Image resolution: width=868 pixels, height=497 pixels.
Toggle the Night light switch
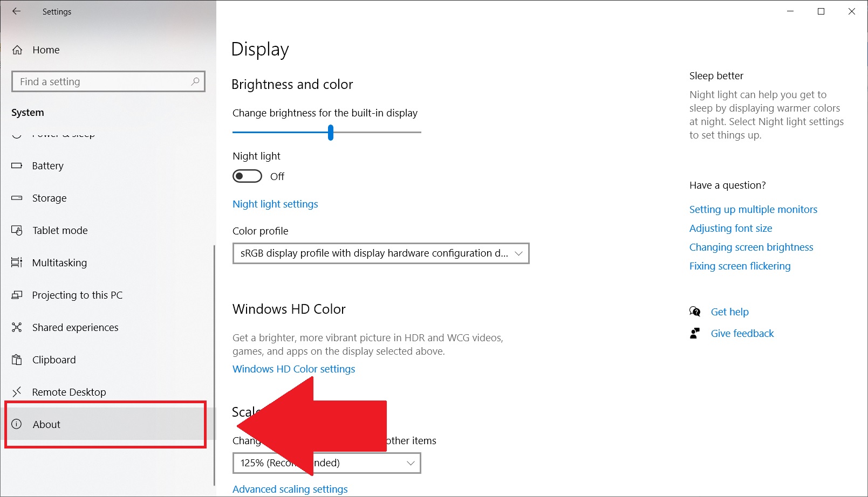(x=247, y=176)
